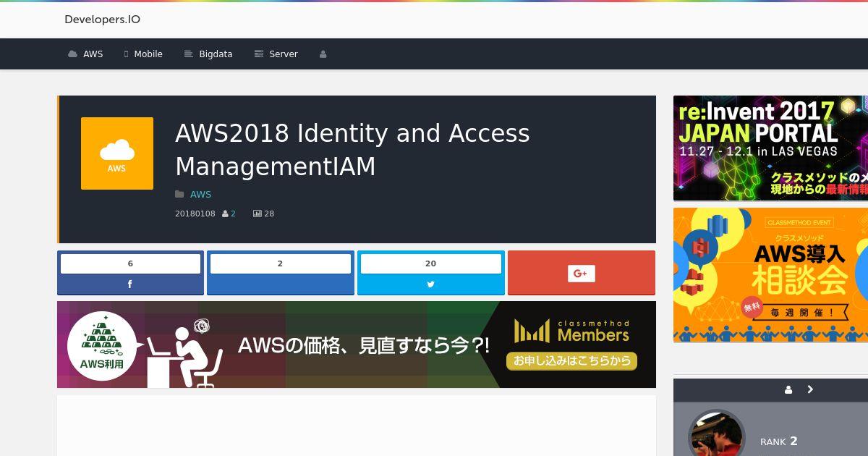Click the Twitter share count 20
Screen dimensions: 868x456
tap(431, 263)
